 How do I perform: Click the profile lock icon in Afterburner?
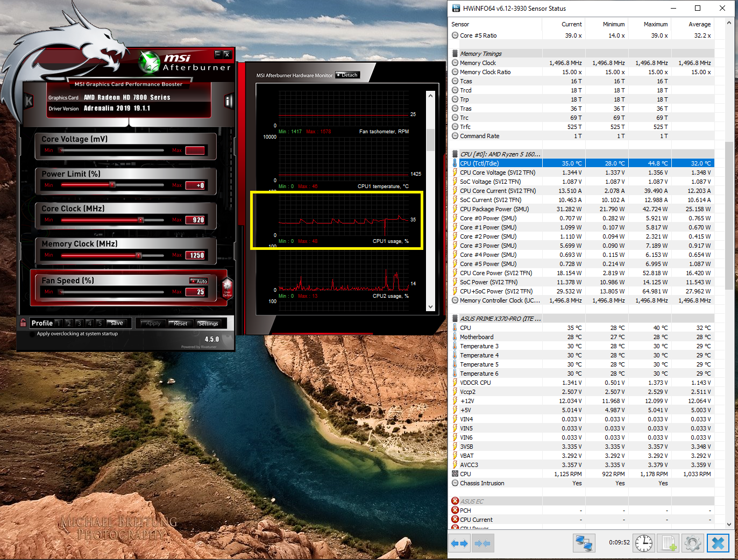pos(23,323)
